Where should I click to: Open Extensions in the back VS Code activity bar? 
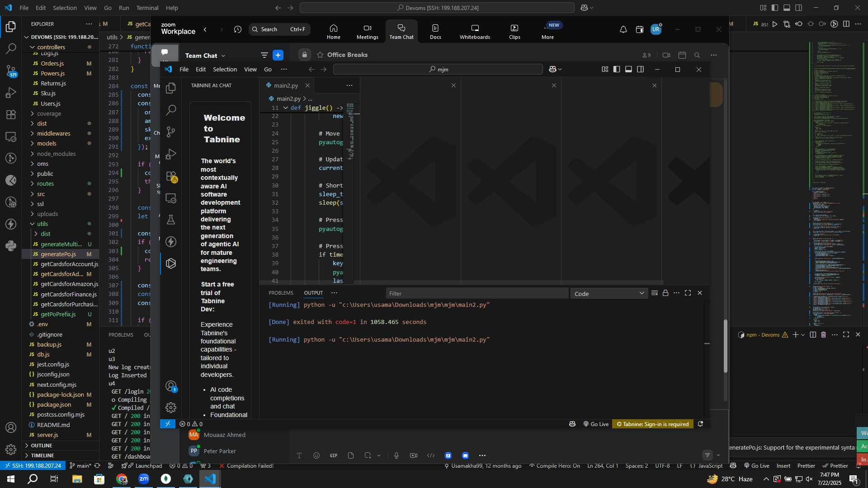(x=11, y=115)
